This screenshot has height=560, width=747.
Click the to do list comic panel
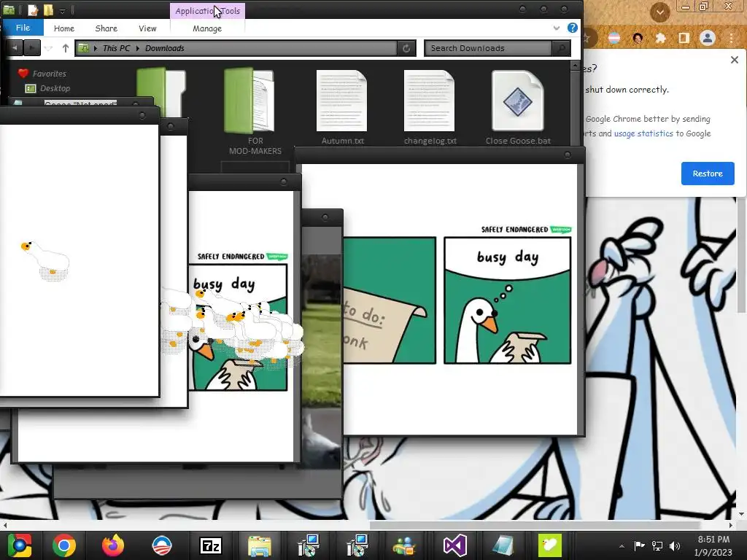[x=390, y=300]
